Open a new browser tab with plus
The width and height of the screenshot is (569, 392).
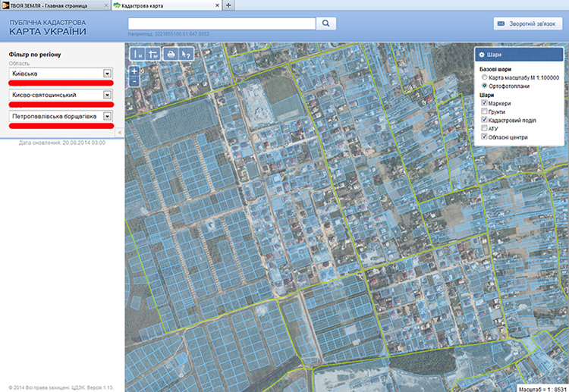[229, 5]
